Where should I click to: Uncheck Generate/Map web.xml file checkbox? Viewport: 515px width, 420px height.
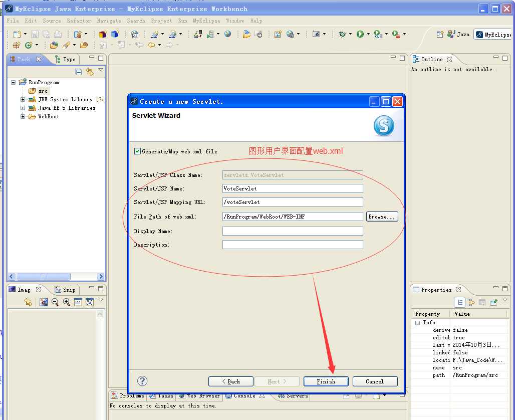tap(137, 151)
